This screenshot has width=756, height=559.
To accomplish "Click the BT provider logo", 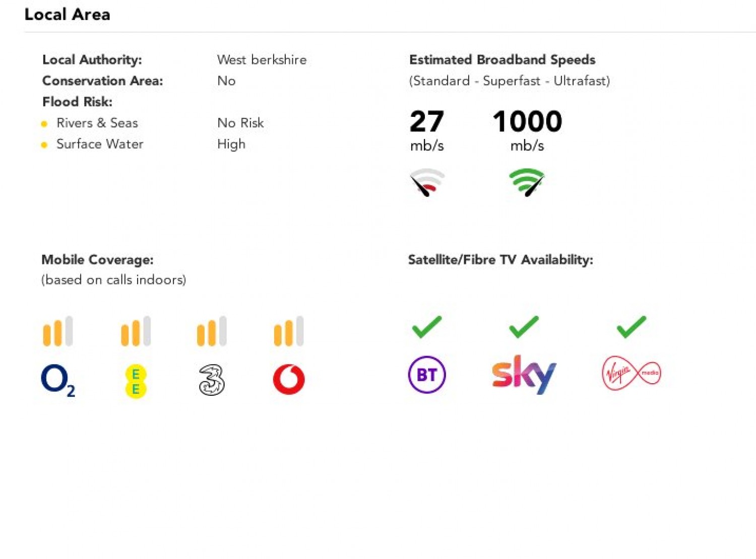I will (427, 375).
